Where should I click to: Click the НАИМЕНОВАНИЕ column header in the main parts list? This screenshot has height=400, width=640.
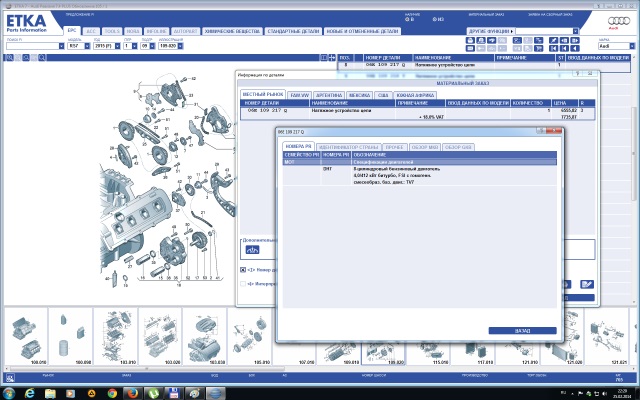pyautogui.click(x=453, y=58)
